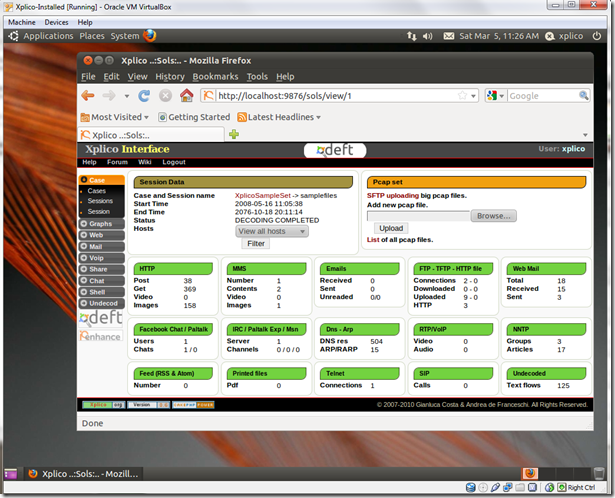
Task: Open the URL bar history dropdown arrow
Action: (x=473, y=96)
